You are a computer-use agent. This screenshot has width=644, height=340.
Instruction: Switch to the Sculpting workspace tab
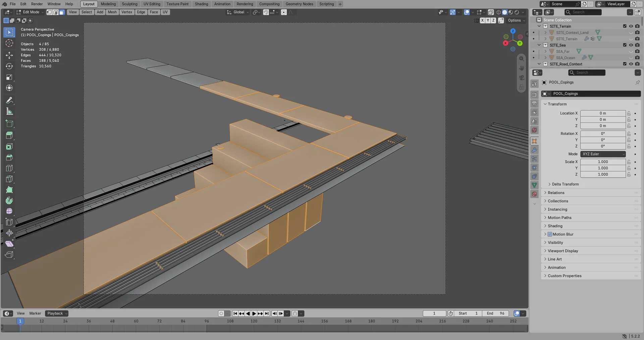pos(129,4)
